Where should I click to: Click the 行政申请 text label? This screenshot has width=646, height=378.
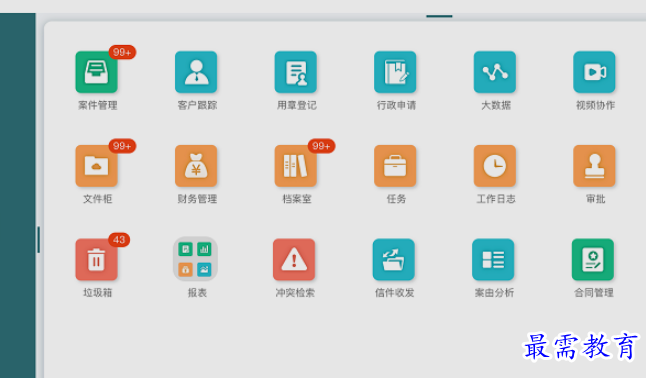[x=396, y=106]
